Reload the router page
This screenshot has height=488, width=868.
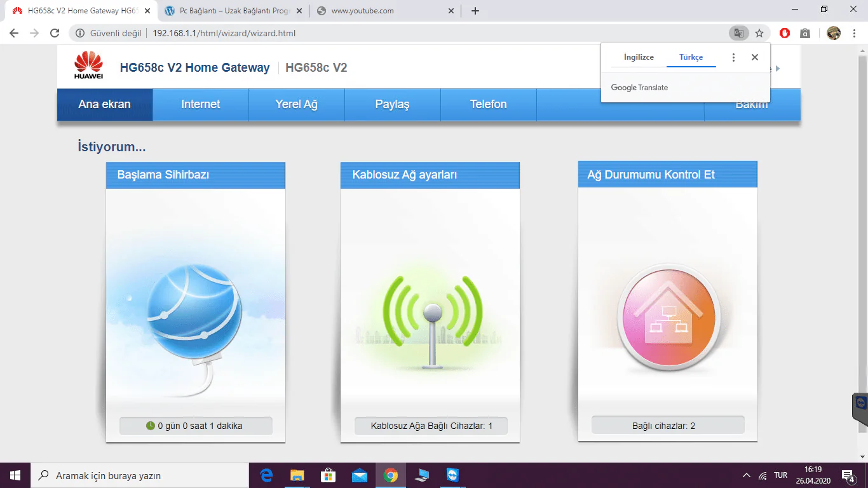[55, 33]
